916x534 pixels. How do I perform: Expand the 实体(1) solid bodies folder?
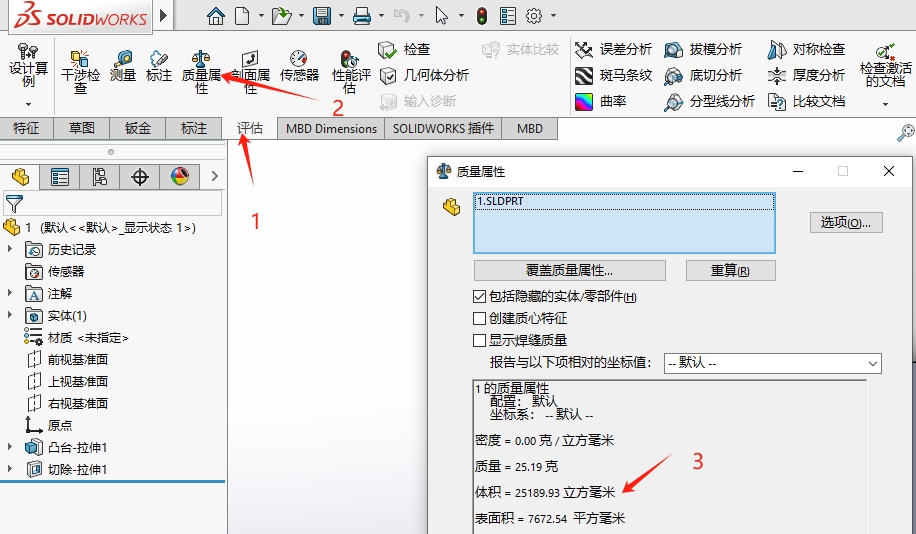click(x=11, y=315)
